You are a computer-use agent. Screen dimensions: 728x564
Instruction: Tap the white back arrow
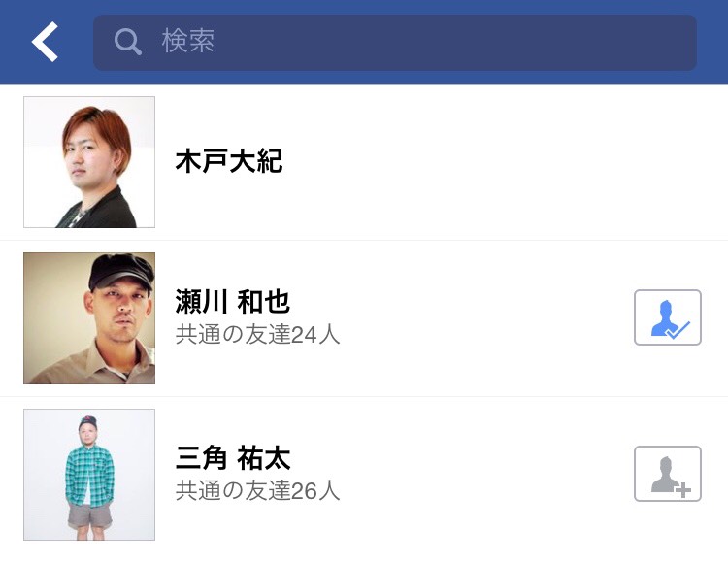point(45,42)
